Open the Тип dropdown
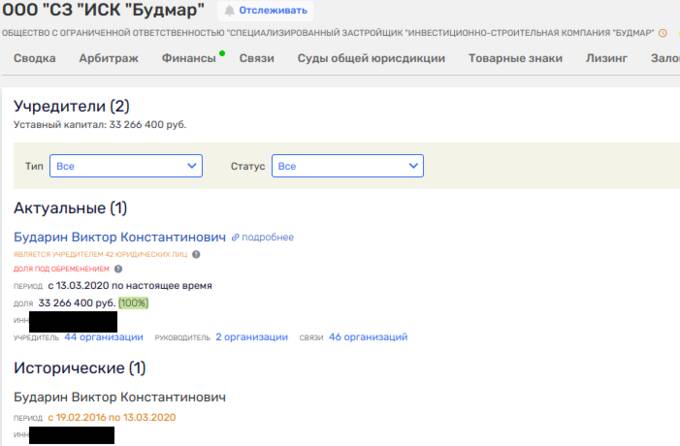Screen dimensions: 680x446 pos(126,166)
